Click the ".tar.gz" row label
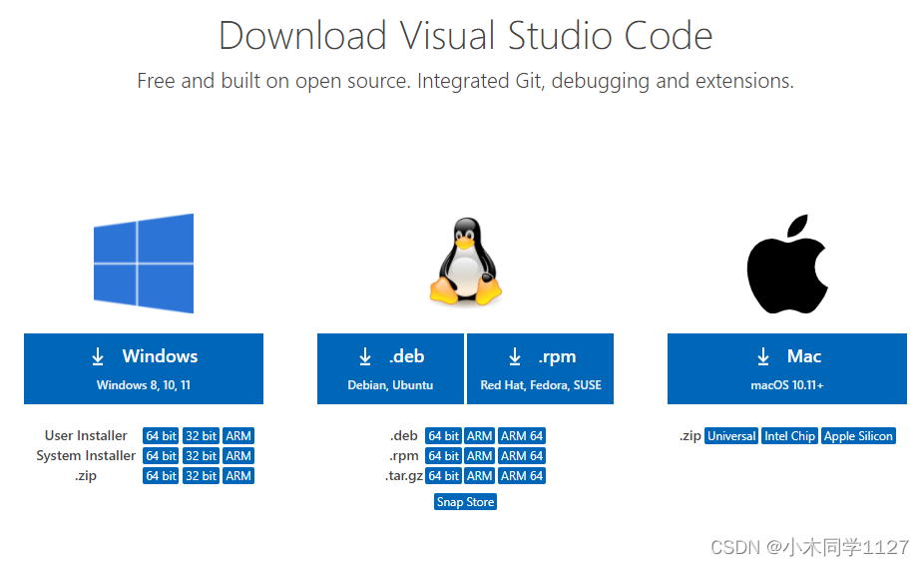This screenshot has width=924, height=566. (404, 476)
